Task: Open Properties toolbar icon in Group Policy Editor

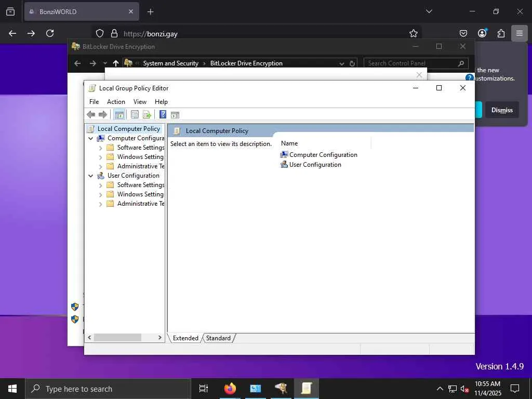Action: (x=135, y=115)
